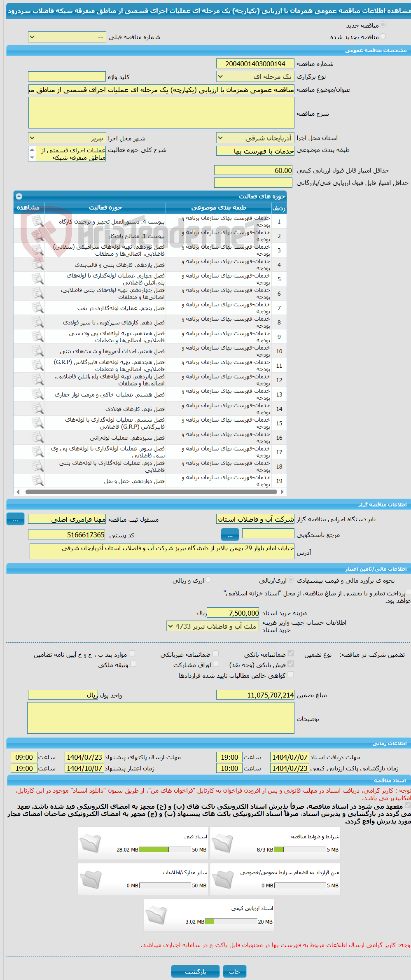Open view icon for row 19 حمل و نقل
411x980 pixels.
[x=37, y=481]
